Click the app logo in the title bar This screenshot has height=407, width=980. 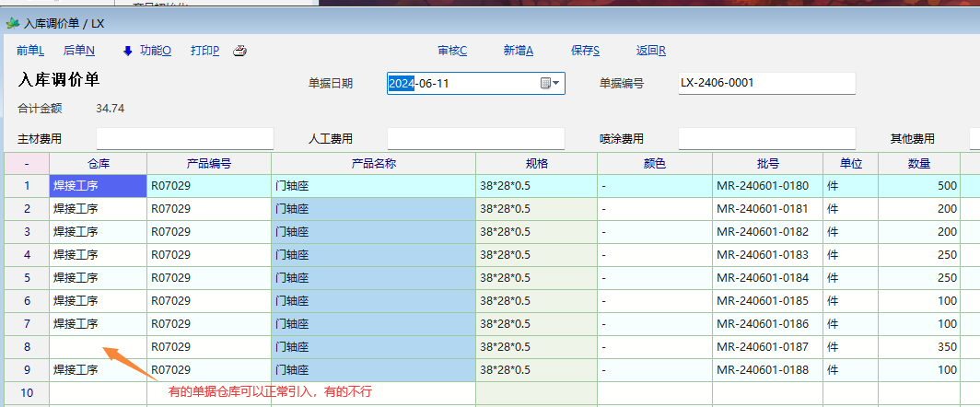(13, 23)
